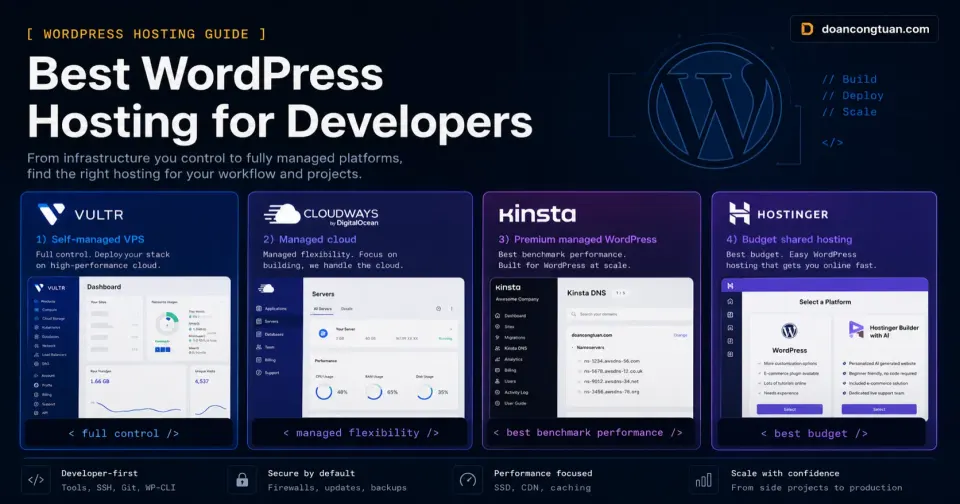Click the large WordPress logo
The image size is (960, 504).
pyautogui.click(x=714, y=105)
